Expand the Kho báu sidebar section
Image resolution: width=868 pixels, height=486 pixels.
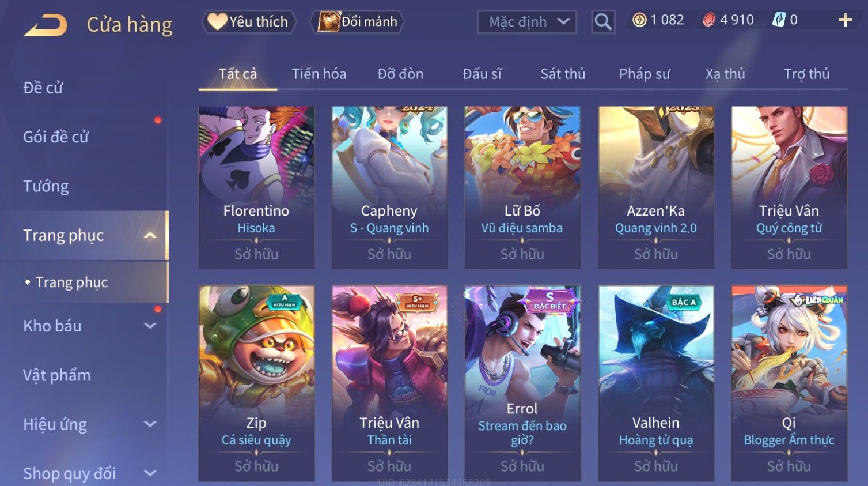tap(150, 326)
